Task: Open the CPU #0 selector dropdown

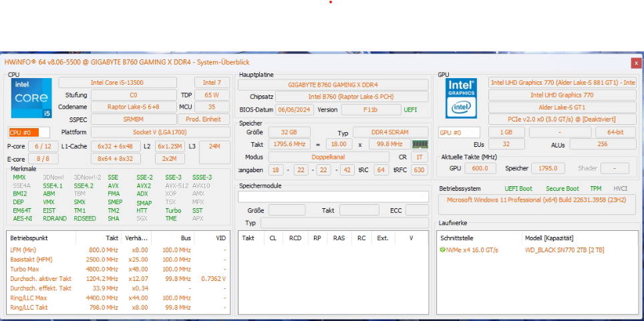Action: coord(29,133)
